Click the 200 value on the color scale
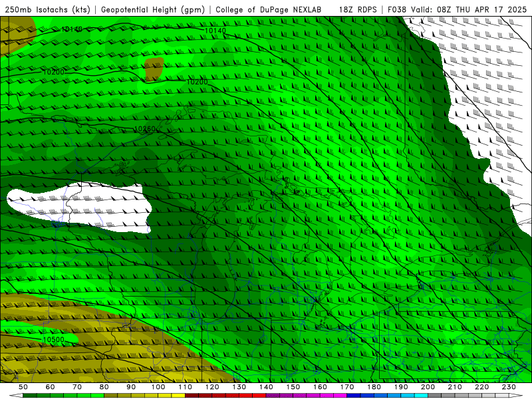Screen dimensions: 532x399 click(428, 387)
